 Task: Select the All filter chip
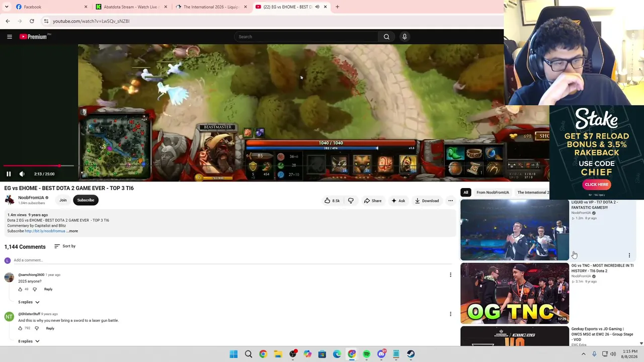tap(466, 193)
